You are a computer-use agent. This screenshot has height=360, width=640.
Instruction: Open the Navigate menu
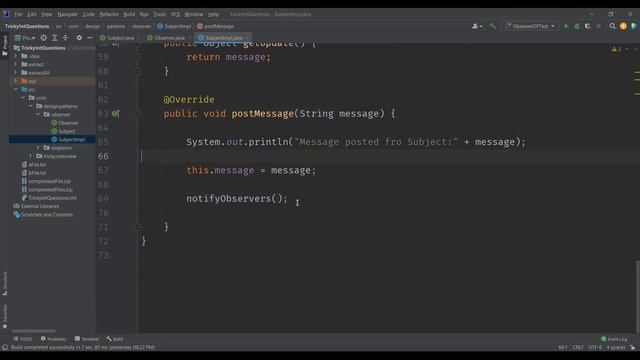point(67,14)
